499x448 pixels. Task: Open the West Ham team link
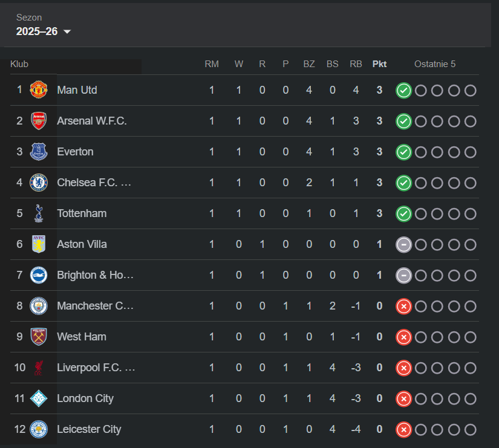pyautogui.click(x=82, y=337)
